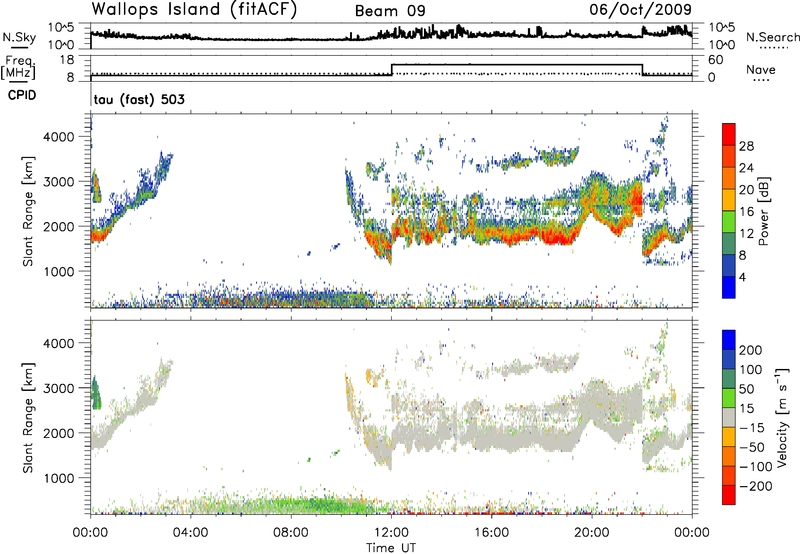This screenshot has width=800, height=554.
Task: Select the 'Wallops Island (fitACF)' title
Action: pos(194,9)
